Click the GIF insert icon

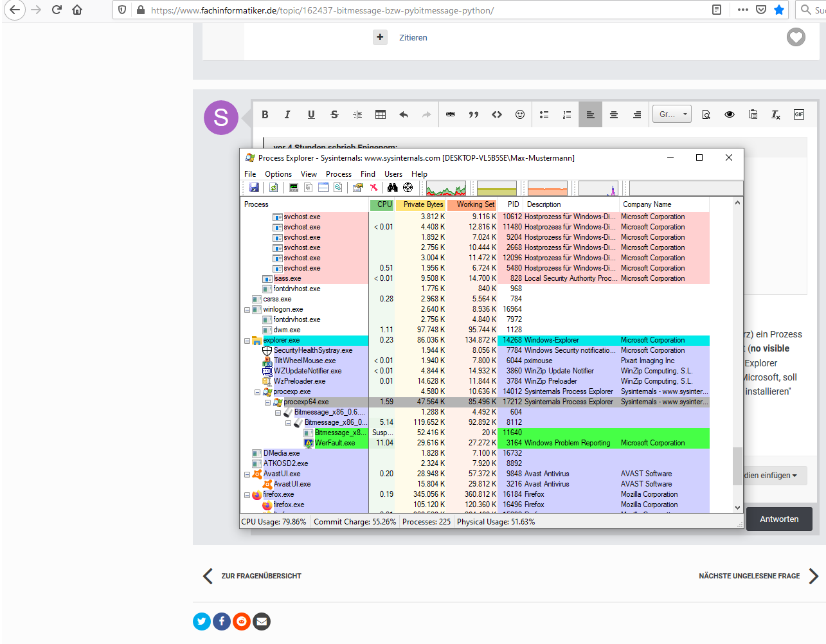(799, 114)
